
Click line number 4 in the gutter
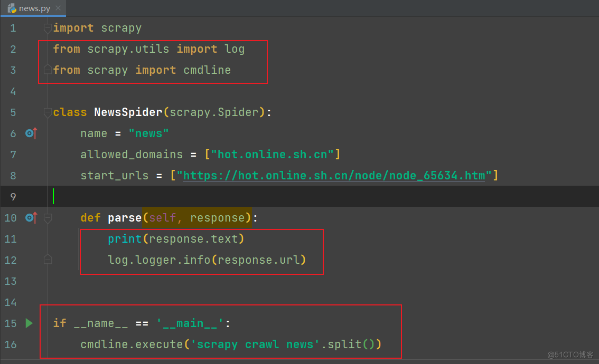[13, 92]
